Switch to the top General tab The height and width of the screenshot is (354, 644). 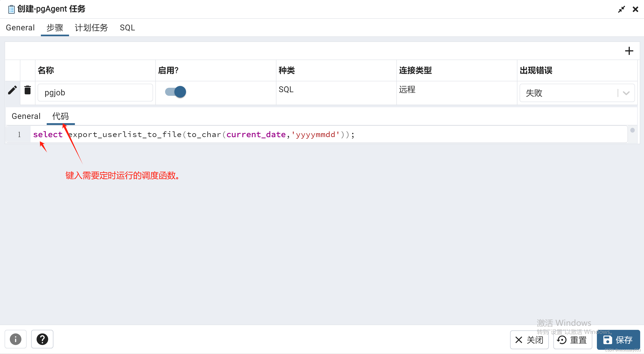point(20,28)
